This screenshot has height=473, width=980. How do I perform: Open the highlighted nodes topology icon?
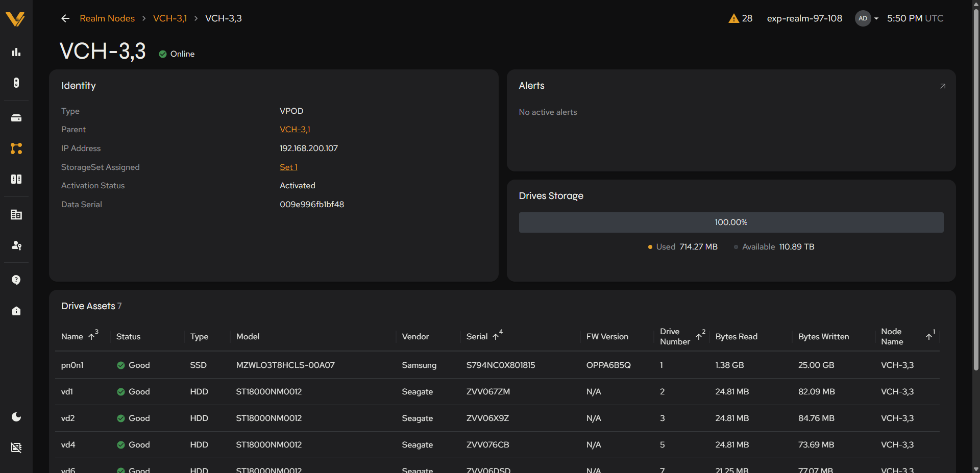point(16,148)
